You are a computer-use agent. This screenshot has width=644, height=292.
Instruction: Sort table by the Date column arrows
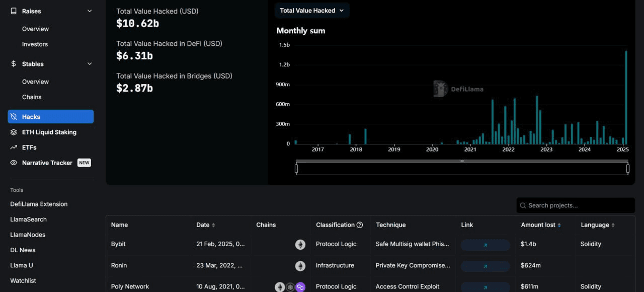(x=213, y=225)
